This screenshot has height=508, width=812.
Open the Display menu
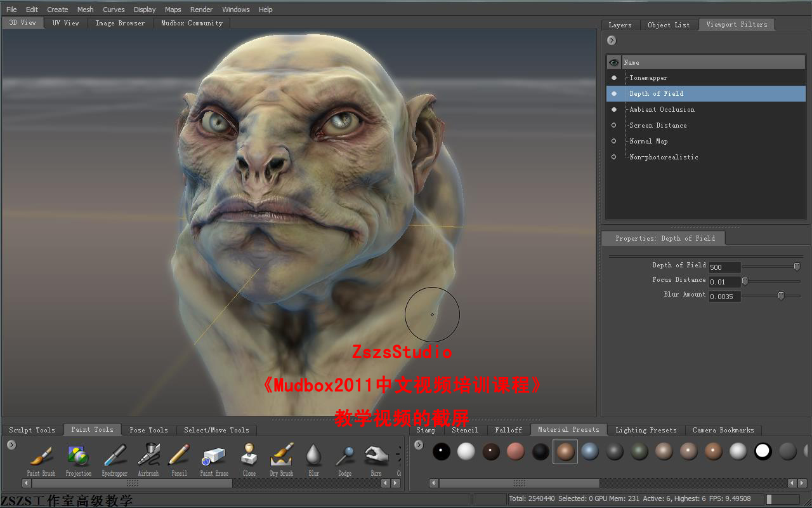(145, 10)
